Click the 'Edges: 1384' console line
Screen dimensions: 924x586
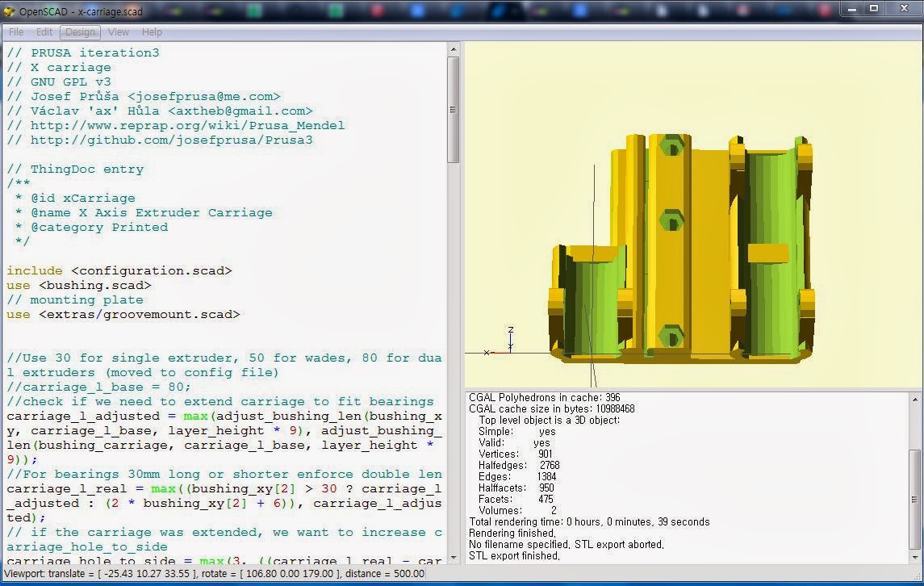[x=517, y=476]
